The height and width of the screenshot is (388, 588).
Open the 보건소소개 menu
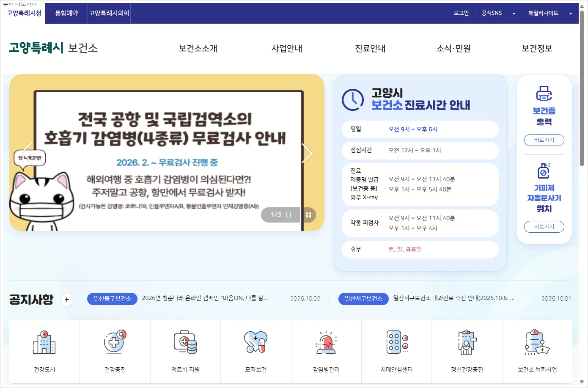pyautogui.click(x=198, y=49)
